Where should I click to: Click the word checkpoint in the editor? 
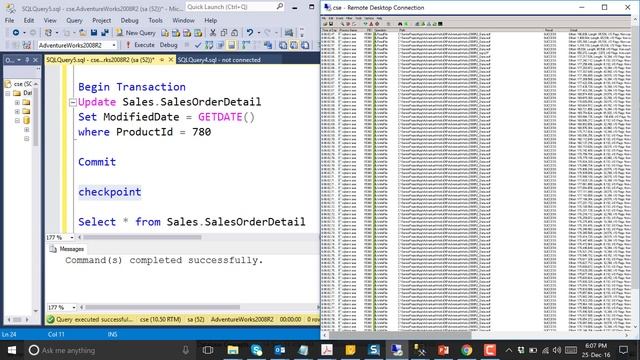tap(109, 192)
